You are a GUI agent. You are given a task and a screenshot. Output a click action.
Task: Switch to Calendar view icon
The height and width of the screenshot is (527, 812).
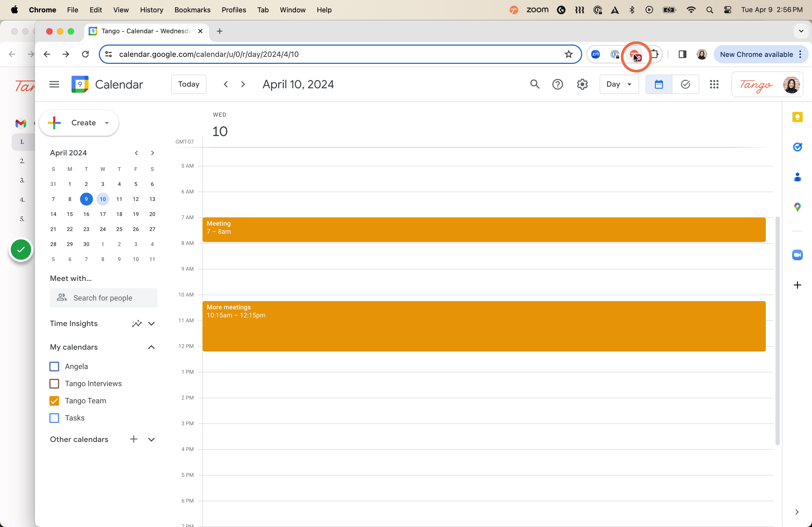659,84
